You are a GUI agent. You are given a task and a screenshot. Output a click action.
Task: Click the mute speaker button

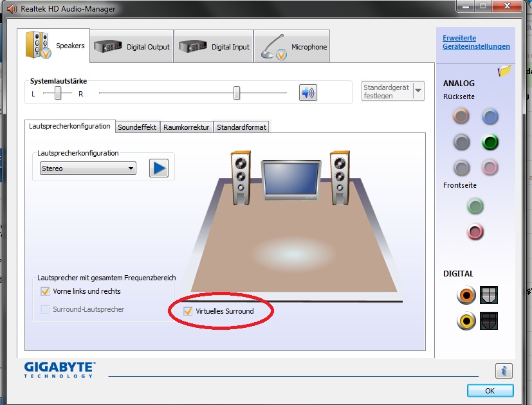[307, 93]
